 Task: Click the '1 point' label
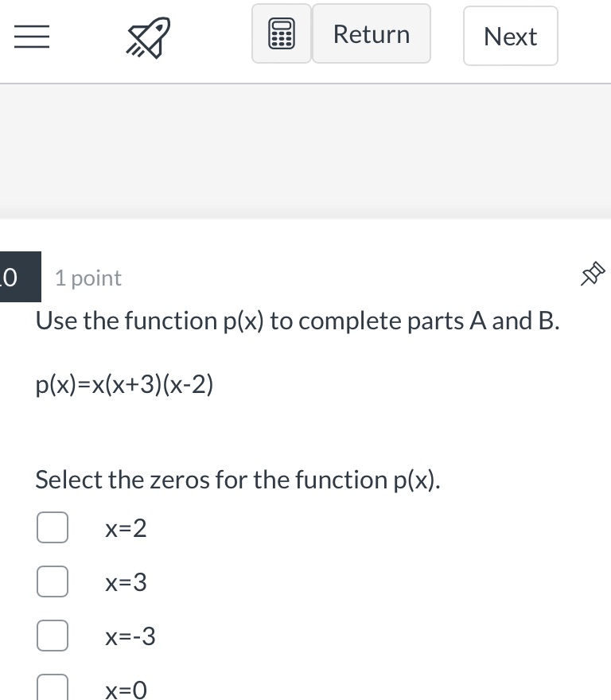(88, 278)
